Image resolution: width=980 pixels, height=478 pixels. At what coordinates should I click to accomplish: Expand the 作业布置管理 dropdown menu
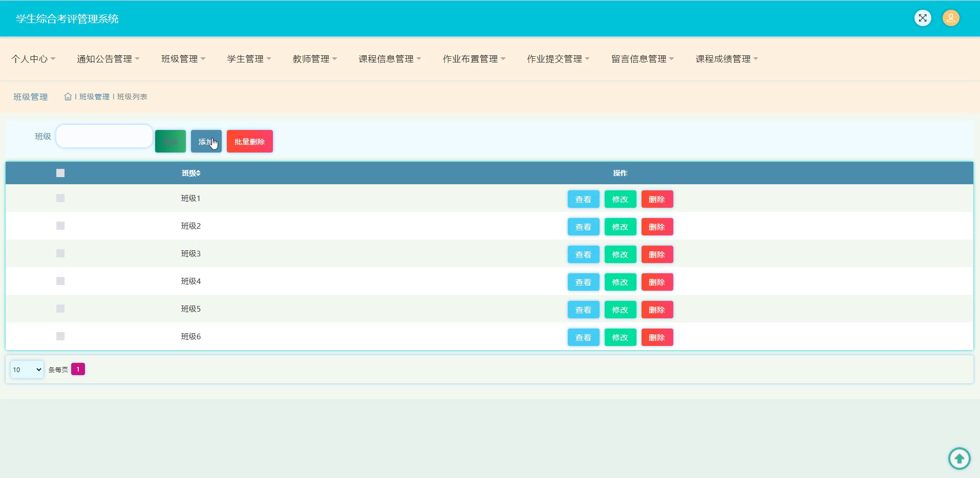[x=474, y=59]
